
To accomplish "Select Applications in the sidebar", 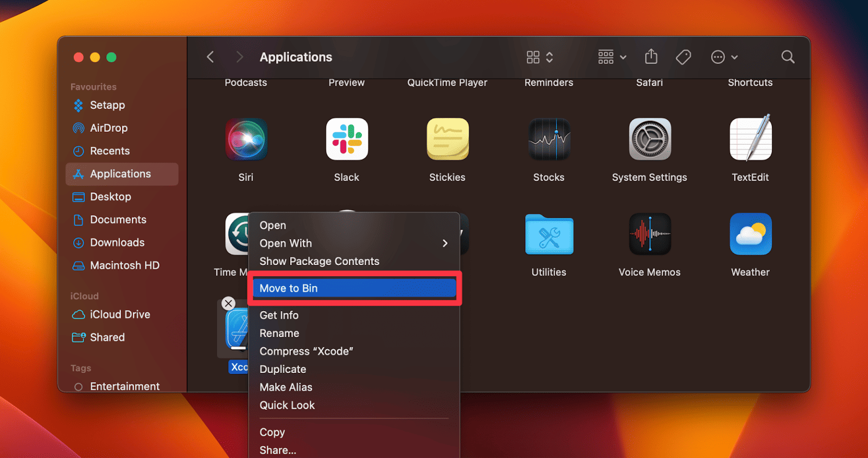I will (x=122, y=174).
